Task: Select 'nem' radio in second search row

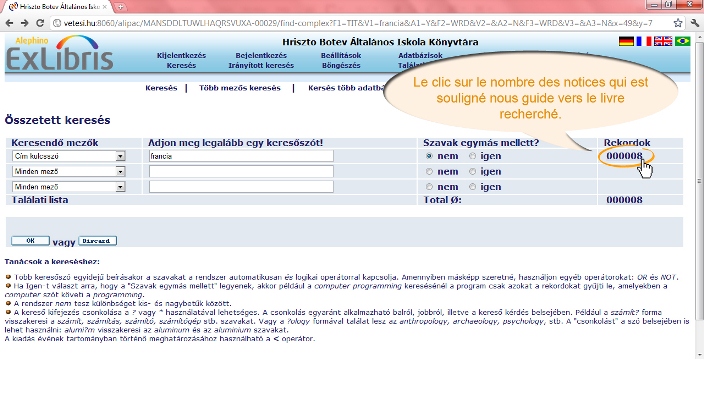Action: click(429, 172)
